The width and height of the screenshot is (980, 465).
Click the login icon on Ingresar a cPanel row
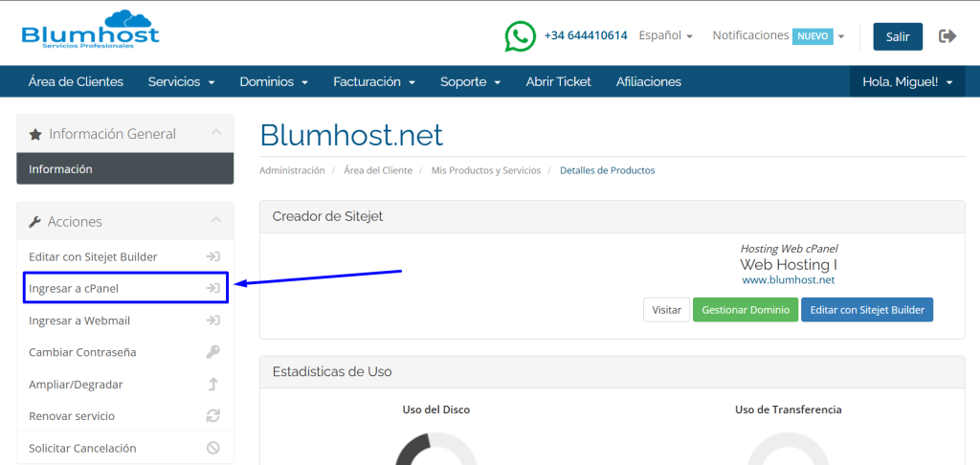213,289
